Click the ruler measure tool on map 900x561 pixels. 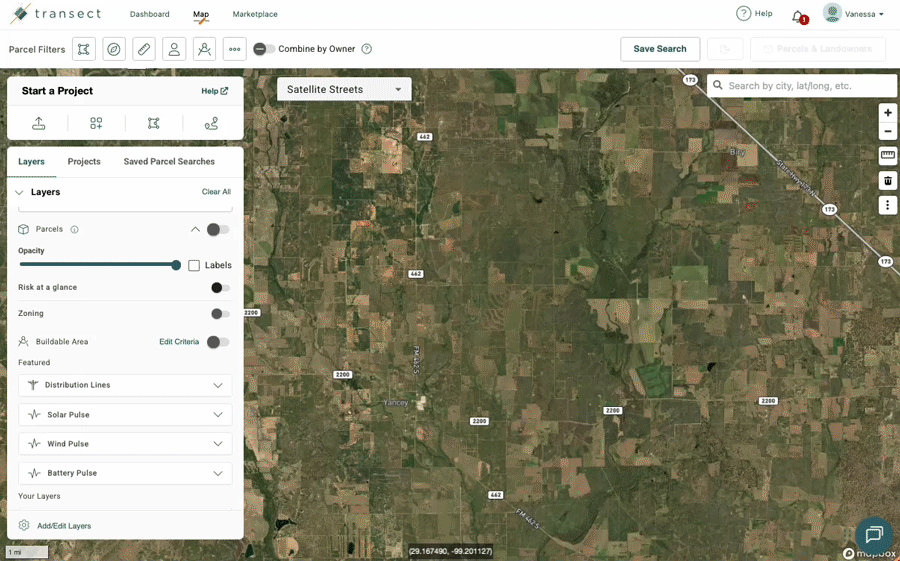tap(887, 155)
